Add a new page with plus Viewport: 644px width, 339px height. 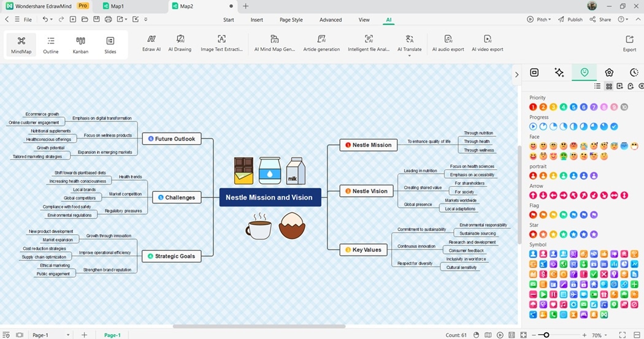pos(84,335)
